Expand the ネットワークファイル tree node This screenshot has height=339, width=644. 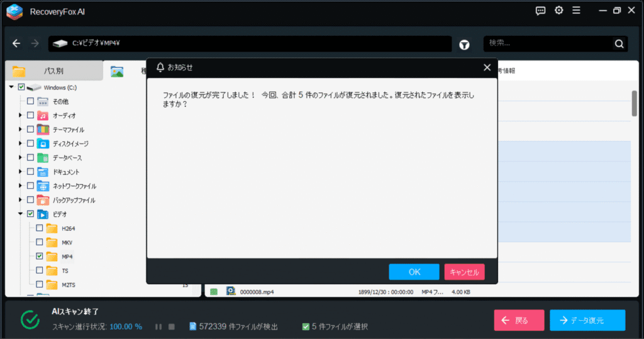coord(20,186)
